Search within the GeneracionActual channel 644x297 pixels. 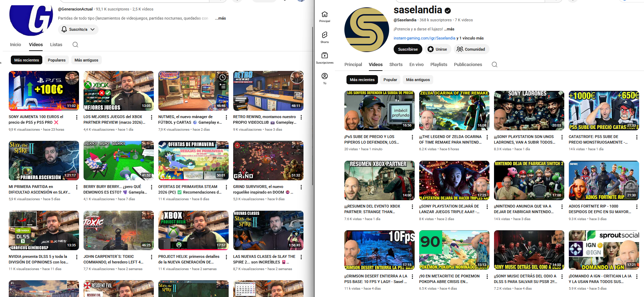point(75,45)
